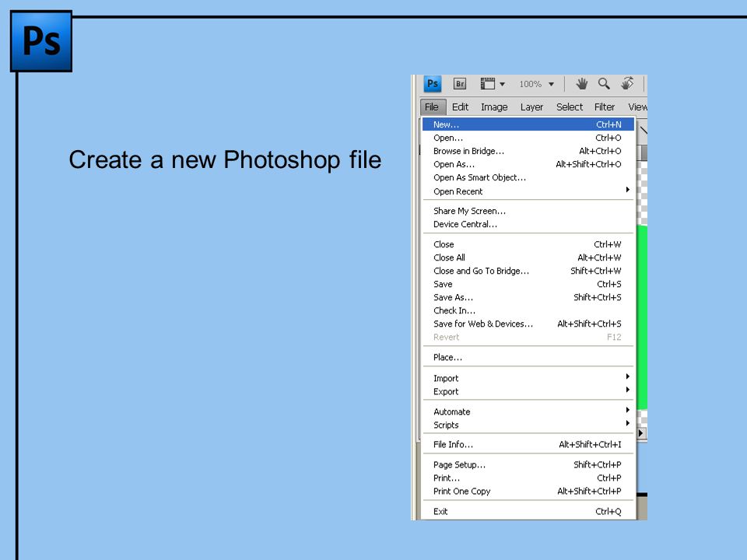Expand the Export submenu

(528, 391)
